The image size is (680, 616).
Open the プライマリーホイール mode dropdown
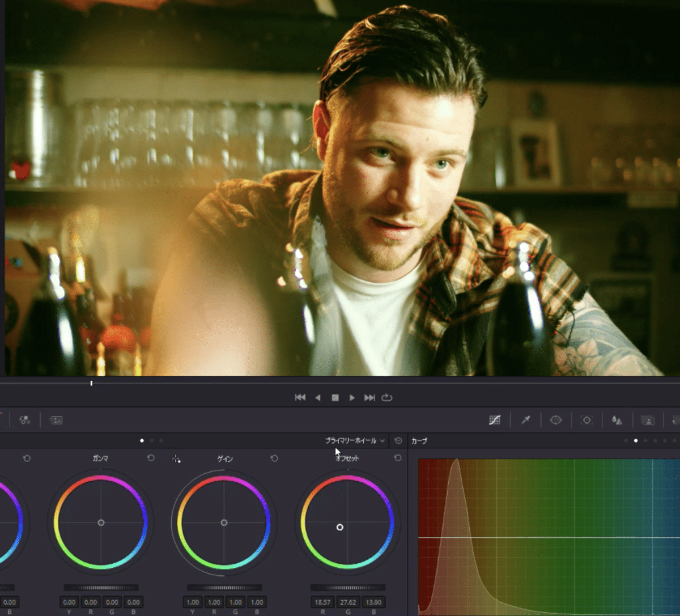coord(355,440)
